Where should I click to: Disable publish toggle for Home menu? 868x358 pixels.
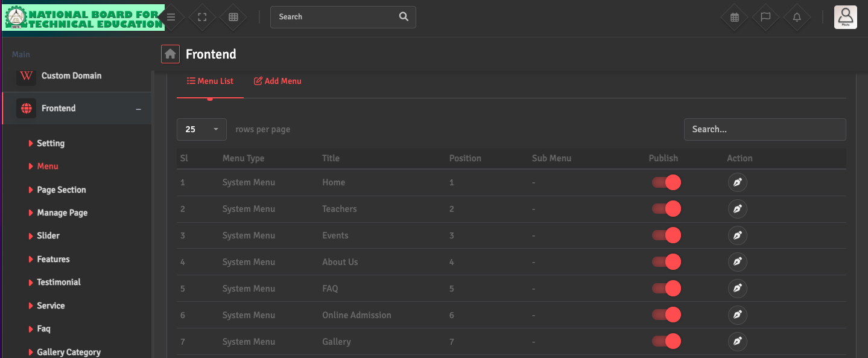pyautogui.click(x=667, y=182)
